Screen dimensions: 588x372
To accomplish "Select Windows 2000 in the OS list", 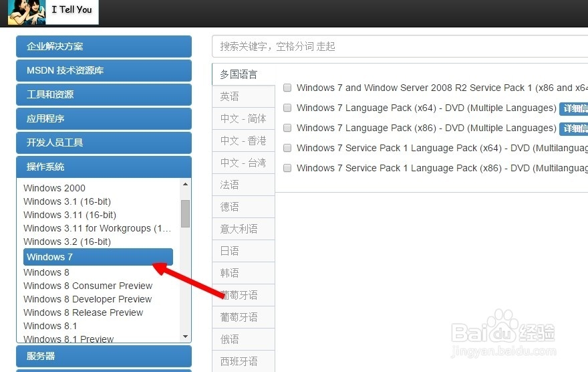I will click(54, 188).
